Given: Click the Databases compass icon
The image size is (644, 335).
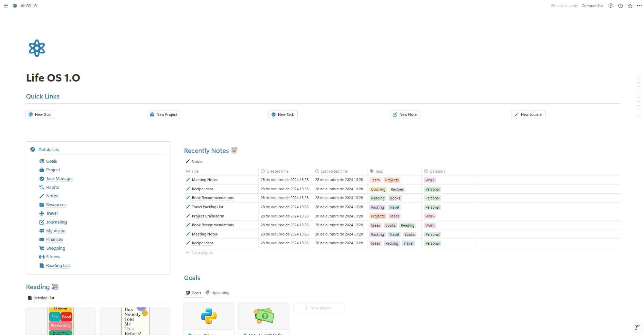Looking at the screenshot, I should click(33, 149).
